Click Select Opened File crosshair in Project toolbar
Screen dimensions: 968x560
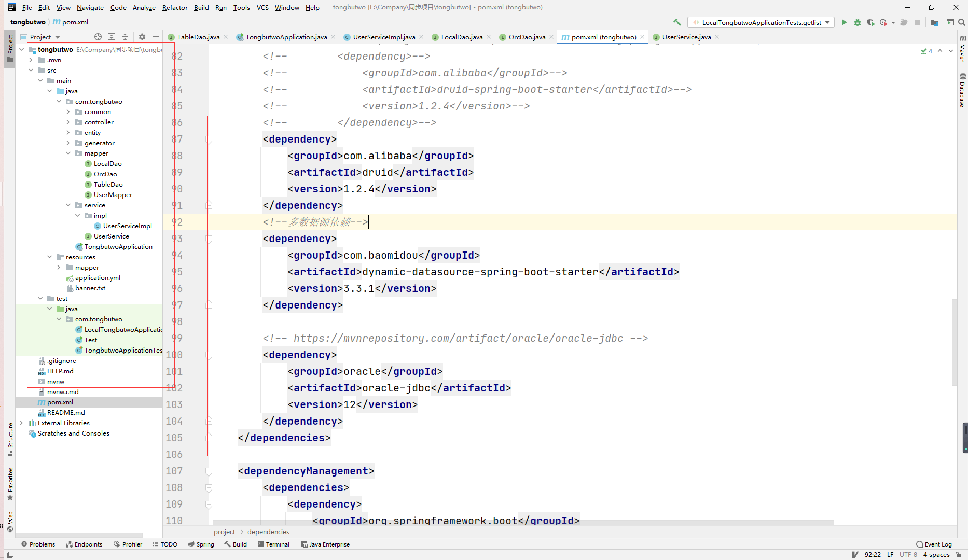click(98, 37)
